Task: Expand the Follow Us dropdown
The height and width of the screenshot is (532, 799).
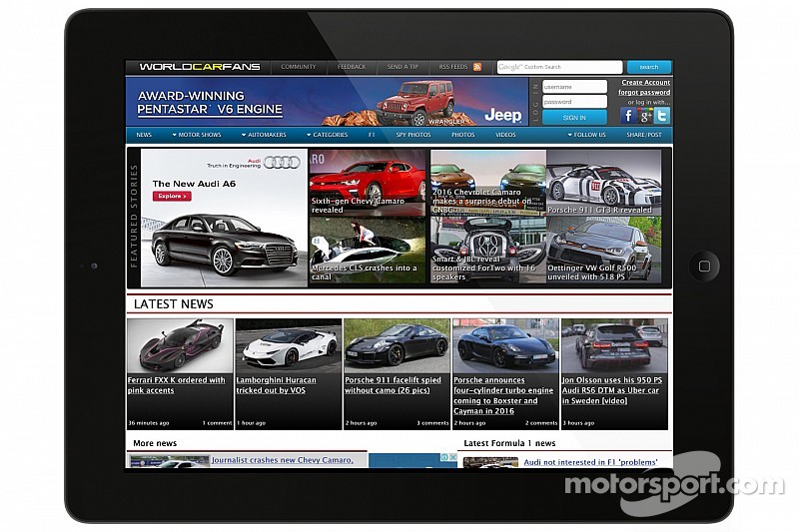Action: coord(586,135)
